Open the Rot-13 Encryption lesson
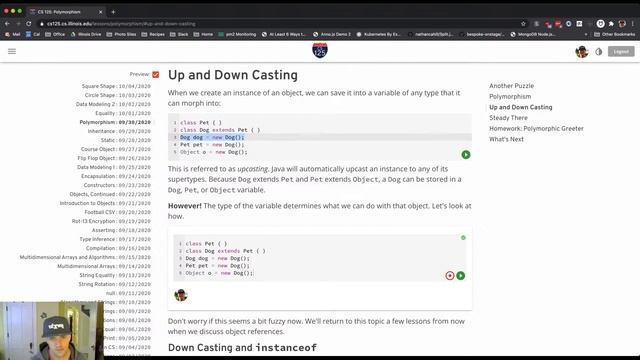The height and width of the screenshot is (360, 640). pyautogui.click(x=111, y=221)
